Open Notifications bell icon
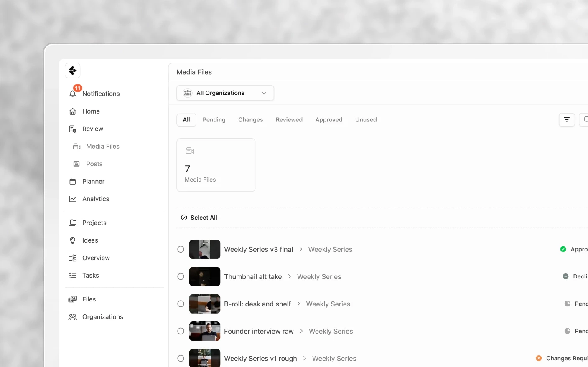 73,94
